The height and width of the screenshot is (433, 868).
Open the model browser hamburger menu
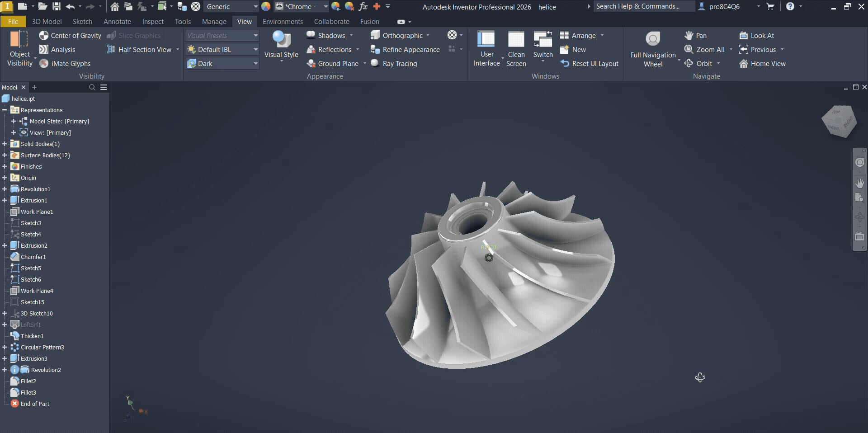pyautogui.click(x=104, y=87)
